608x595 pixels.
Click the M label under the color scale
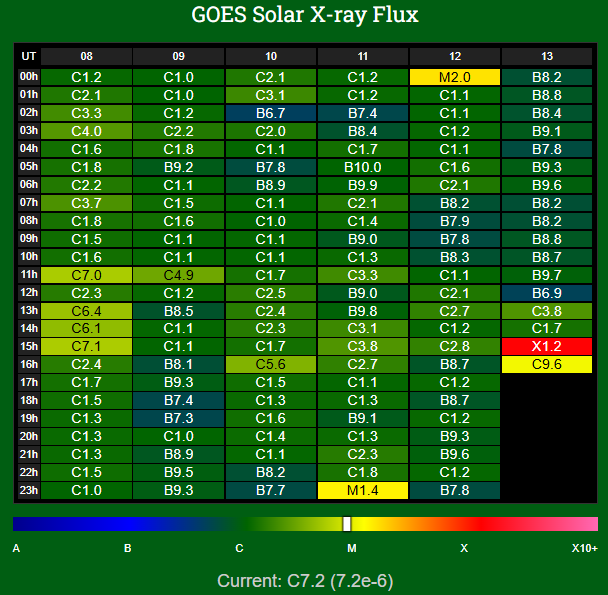click(x=352, y=548)
